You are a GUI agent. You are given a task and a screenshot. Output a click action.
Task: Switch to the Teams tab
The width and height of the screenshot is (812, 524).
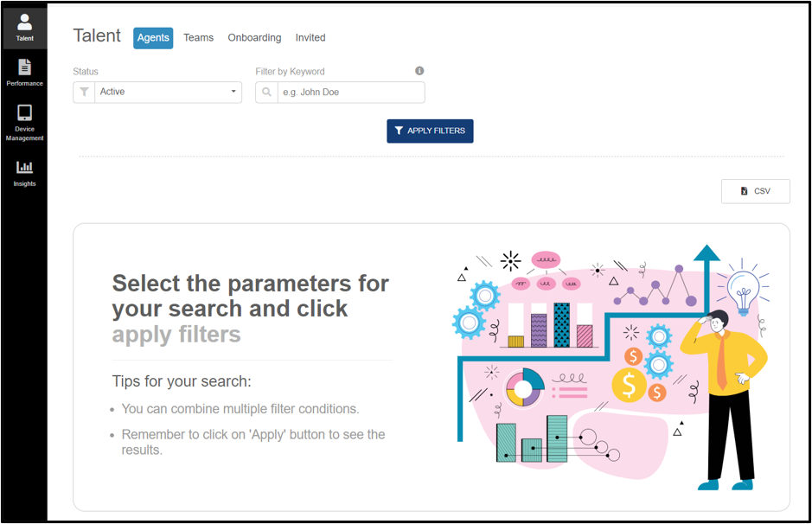(x=198, y=38)
